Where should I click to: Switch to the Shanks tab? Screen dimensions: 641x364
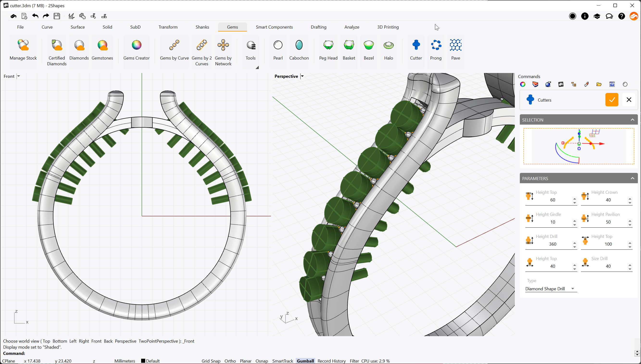202,27
